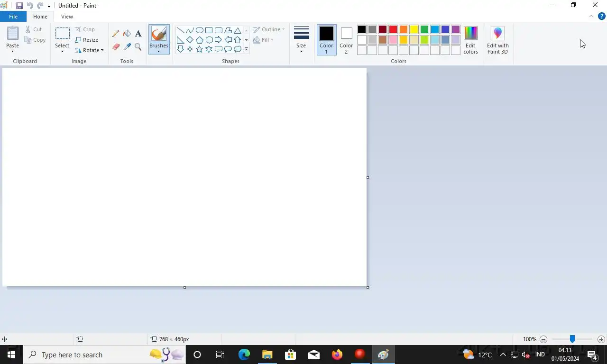Activate Color 2 background selector
607x364 pixels.
346,40
